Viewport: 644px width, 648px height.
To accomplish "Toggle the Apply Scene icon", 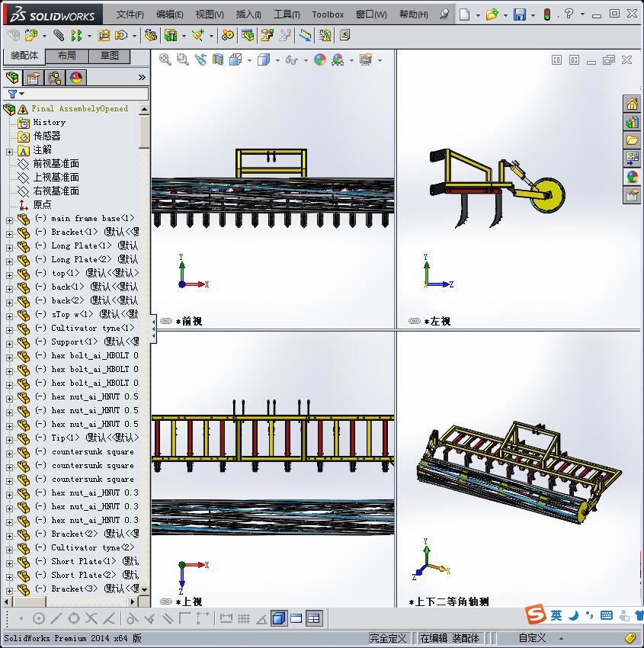I will [338, 60].
